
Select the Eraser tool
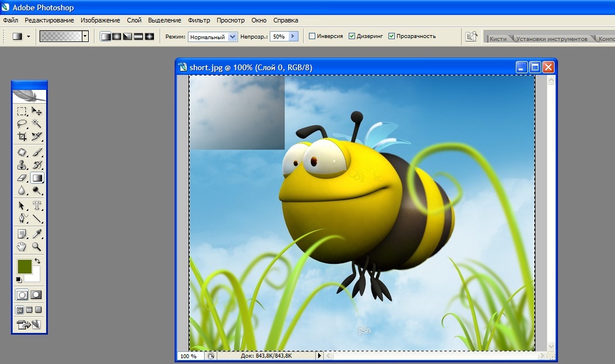point(22,178)
